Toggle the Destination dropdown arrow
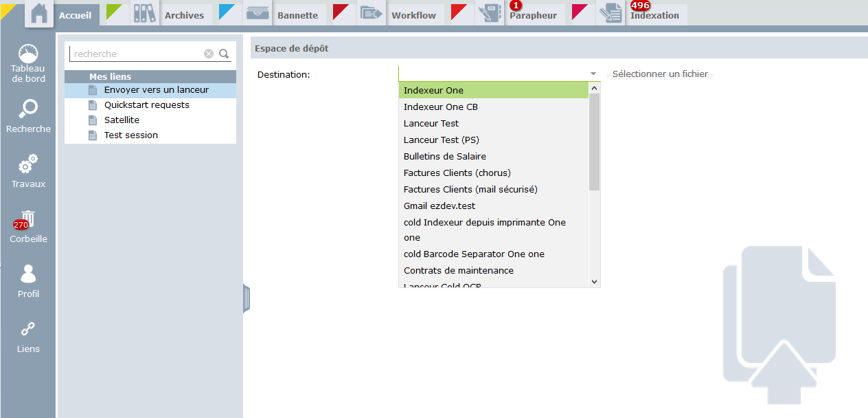The height and width of the screenshot is (418, 868). 593,74
